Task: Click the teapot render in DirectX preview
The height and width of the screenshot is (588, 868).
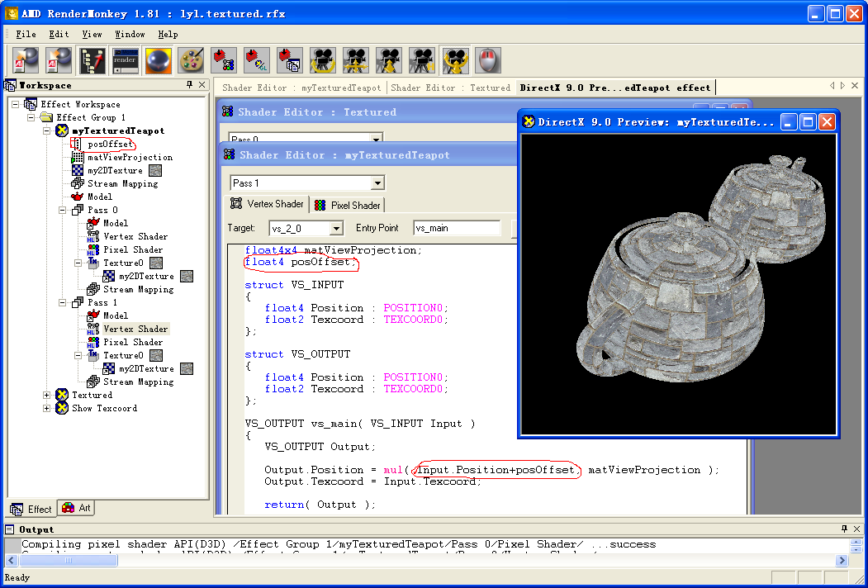Action: pyautogui.click(x=677, y=284)
